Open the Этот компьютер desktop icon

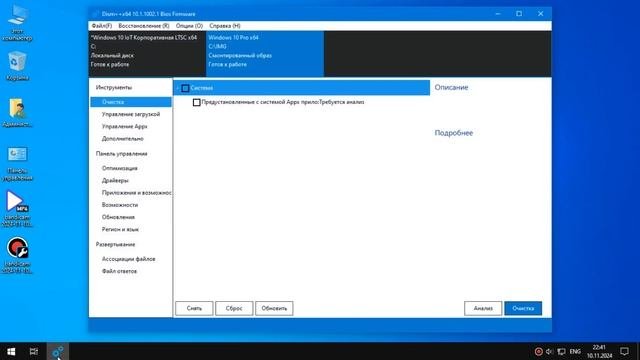coord(17,22)
